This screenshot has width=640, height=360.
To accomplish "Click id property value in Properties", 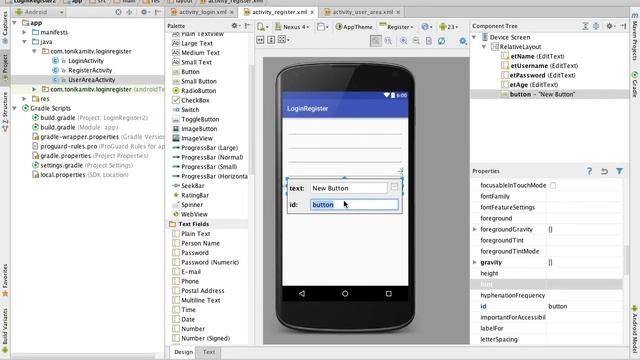I will (584, 306).
